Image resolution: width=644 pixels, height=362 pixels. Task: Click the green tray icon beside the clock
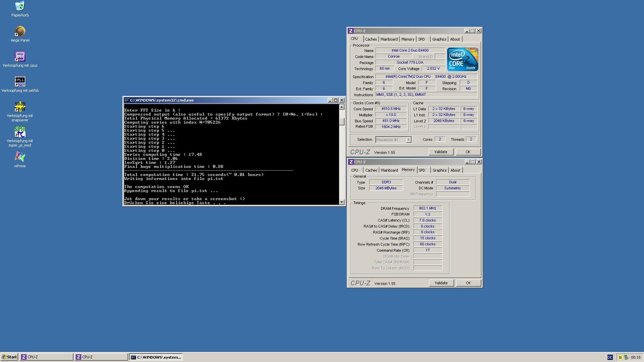[x=626, y=357]
